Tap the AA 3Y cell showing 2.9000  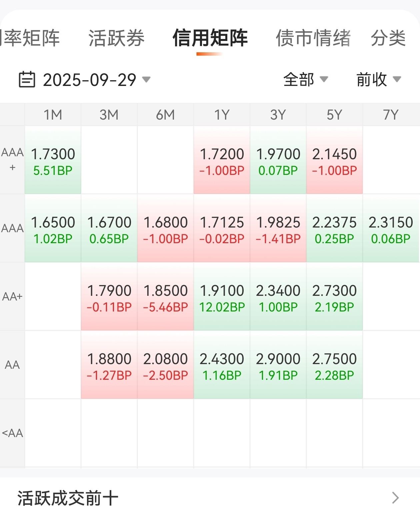(278, 365)
